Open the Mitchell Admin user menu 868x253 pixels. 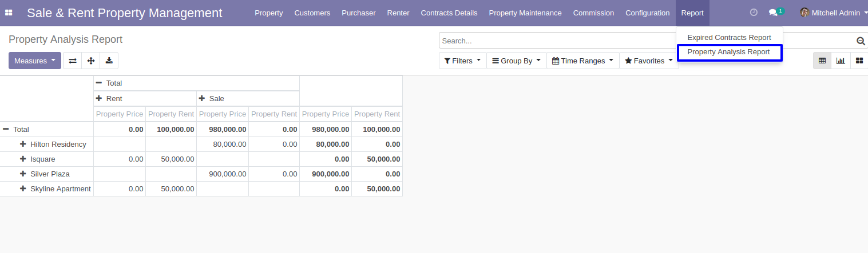[834, 13]
